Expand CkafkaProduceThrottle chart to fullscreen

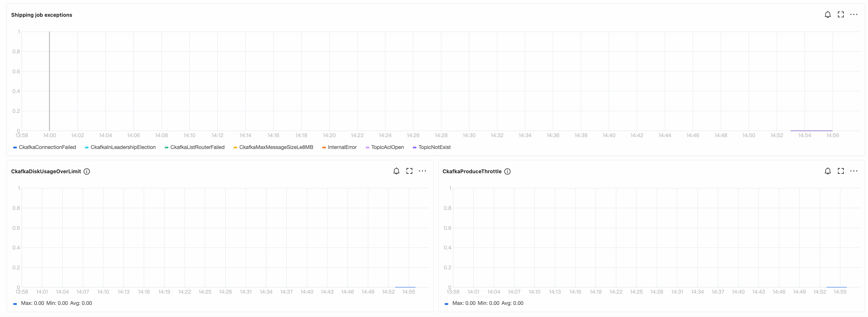pos(841,171)
